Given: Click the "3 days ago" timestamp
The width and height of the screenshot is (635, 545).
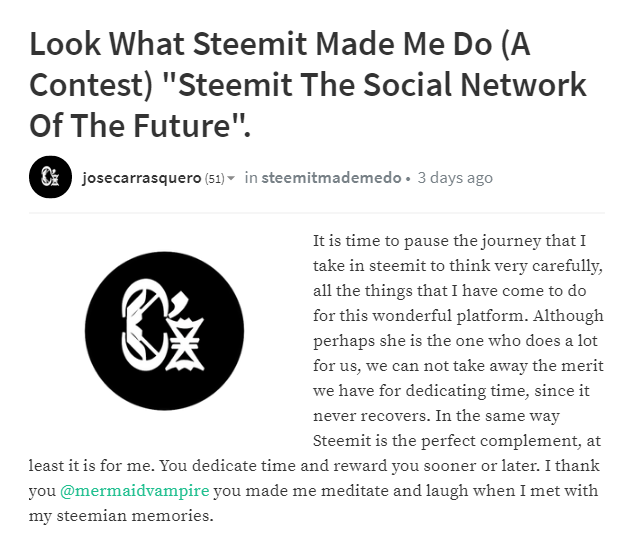Looking at the screenshot, I should (x=455, y=178).
